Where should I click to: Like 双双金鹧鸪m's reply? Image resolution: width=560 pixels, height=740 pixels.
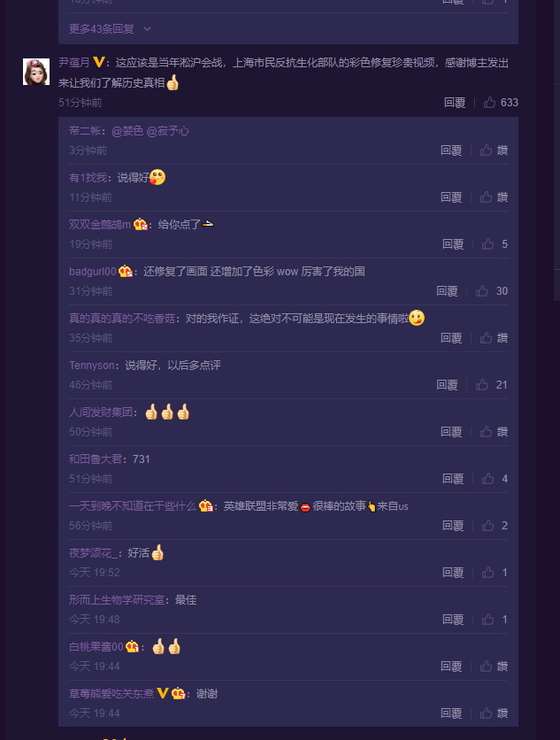coord(487,244)
